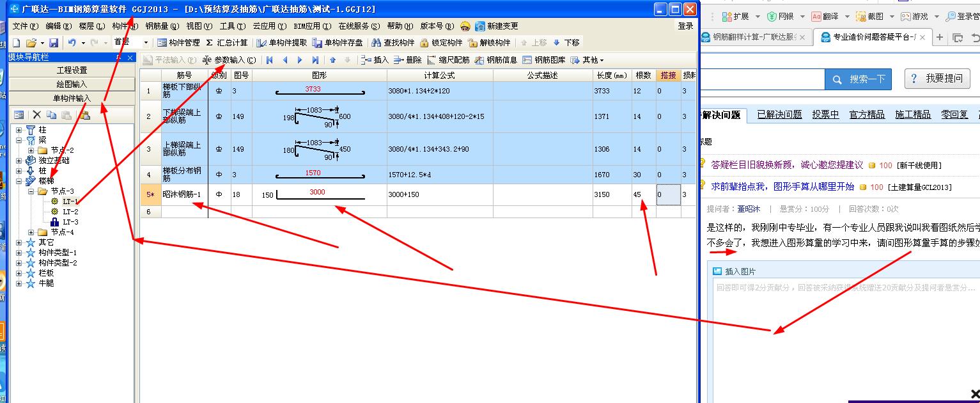Open 编辑(E) menu
980x403 pixels.
click(58, 26)
